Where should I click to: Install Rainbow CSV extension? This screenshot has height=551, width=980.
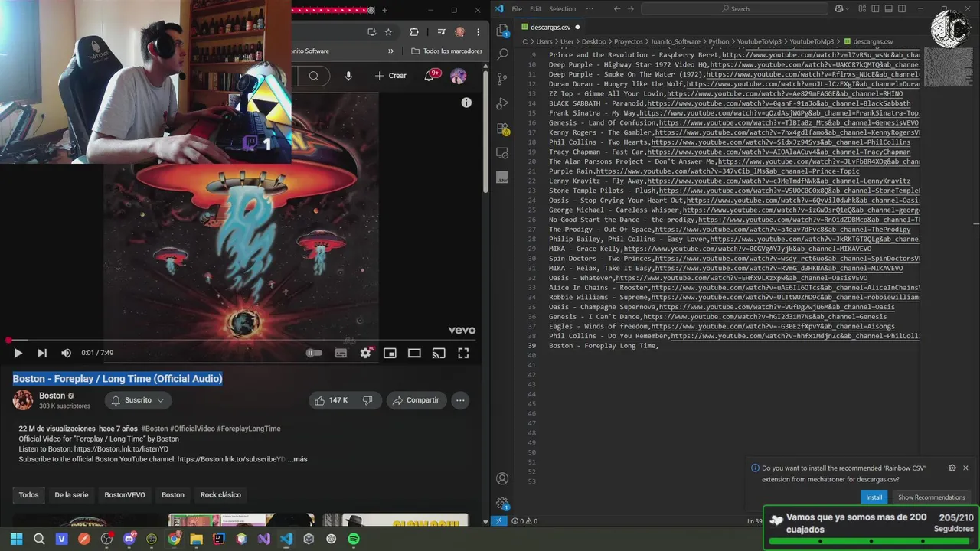point(874,497)
